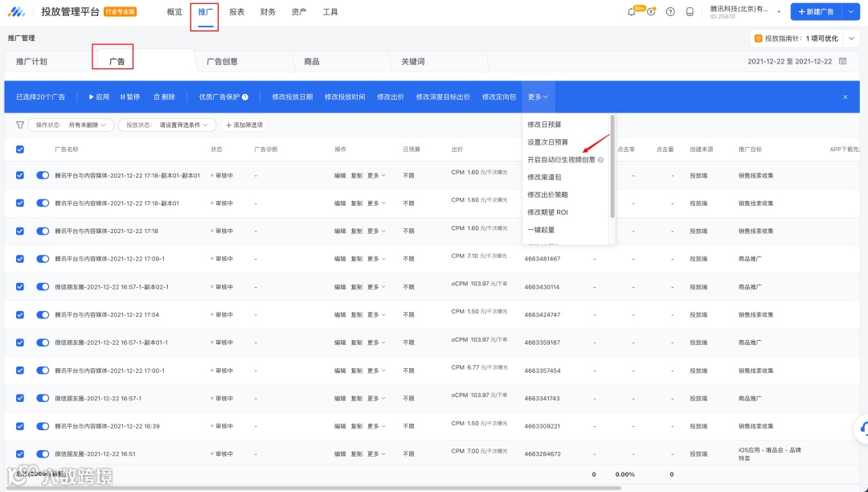868x492 pixels.
Task: Switch to 商品 tab
Action: pyautogui.click(x=312, y=61)
